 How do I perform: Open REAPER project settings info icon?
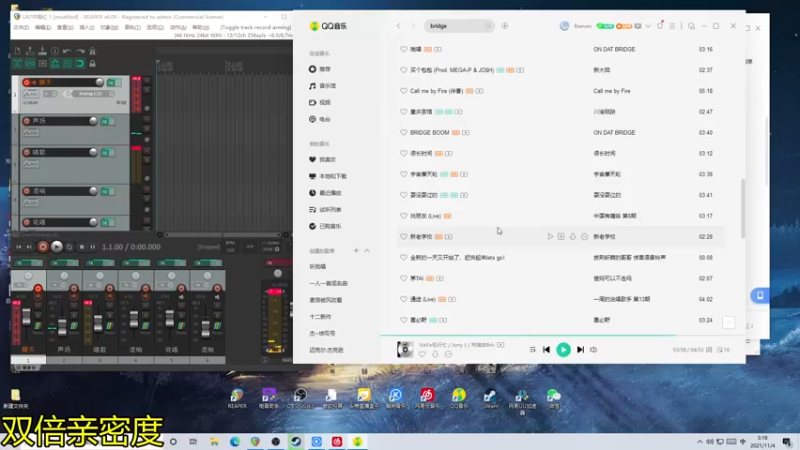pyautogui.click(x=55, y=51)
